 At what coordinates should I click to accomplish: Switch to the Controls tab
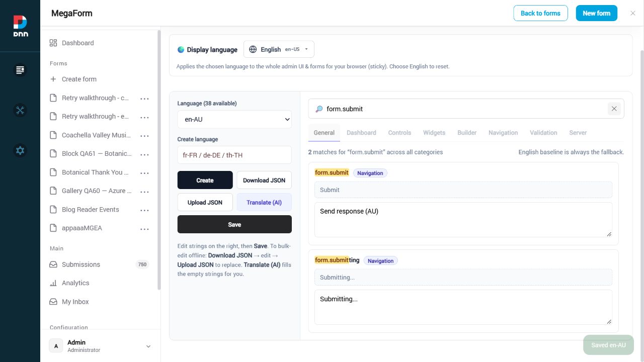tap(399, 133)
